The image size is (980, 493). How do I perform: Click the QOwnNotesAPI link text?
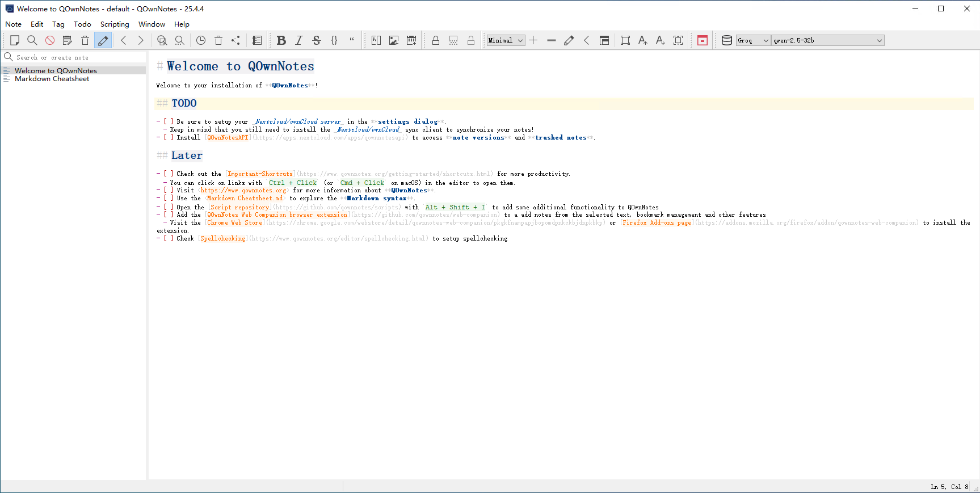(228, 137)
